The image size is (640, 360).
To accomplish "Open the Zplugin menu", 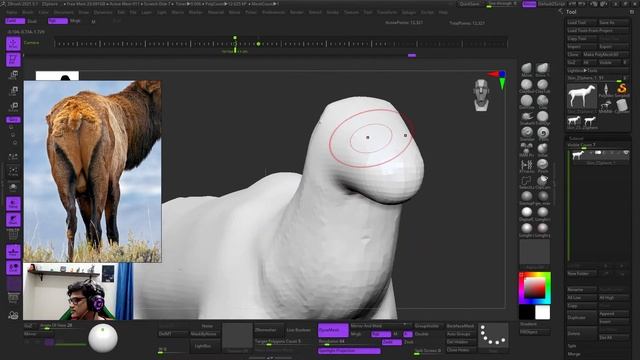I will pos(409,13).
